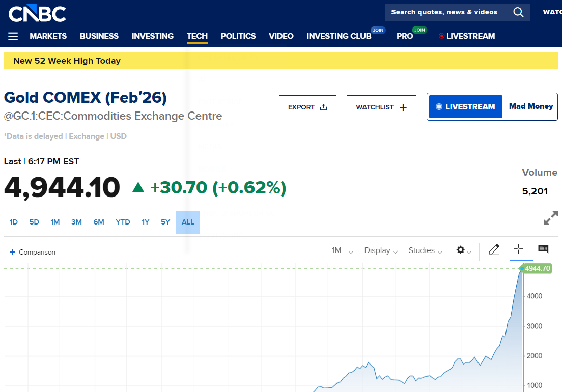Open the Mad Money link
The height and width of the screenshot is (392, 562).
pos(531,106)
